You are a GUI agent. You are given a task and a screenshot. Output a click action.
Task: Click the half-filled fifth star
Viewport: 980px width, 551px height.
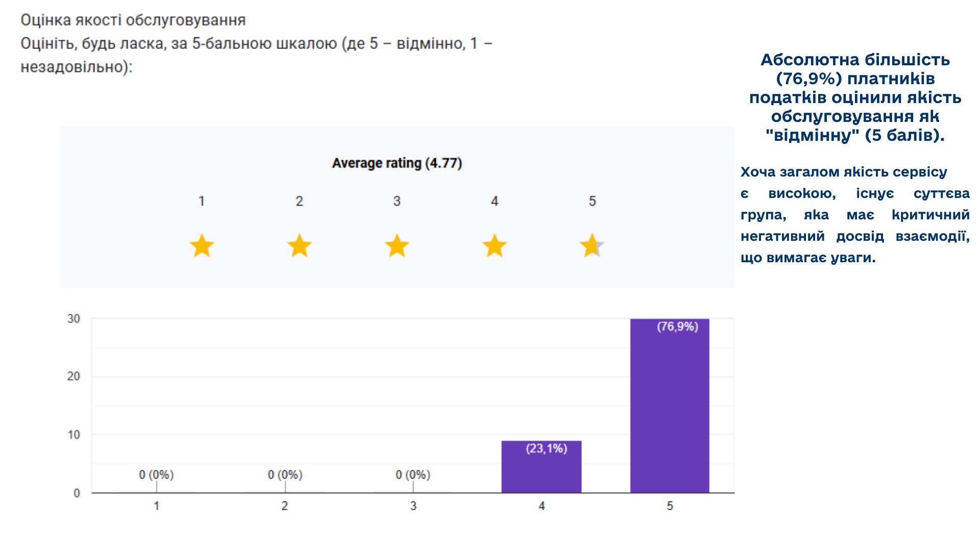tap(592, 246)
